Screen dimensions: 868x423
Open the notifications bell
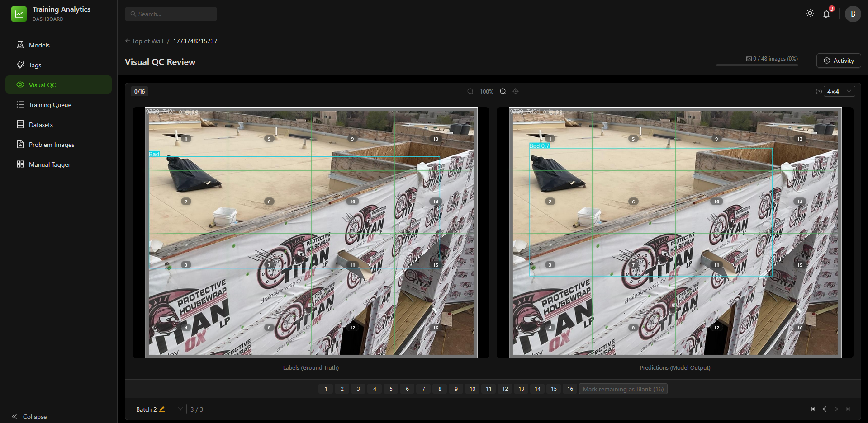(x=826, y=14)
